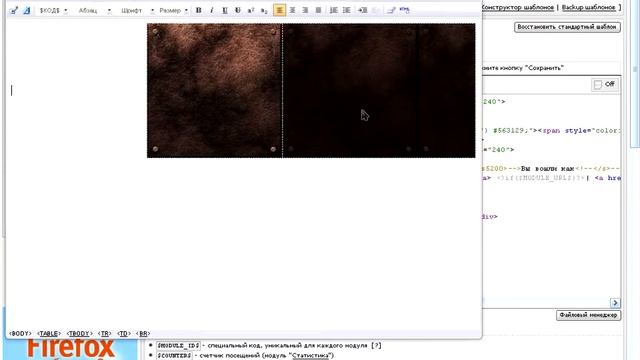640x360 pixels.
Task: Click the light brown leather image
Action: [214, 91]
